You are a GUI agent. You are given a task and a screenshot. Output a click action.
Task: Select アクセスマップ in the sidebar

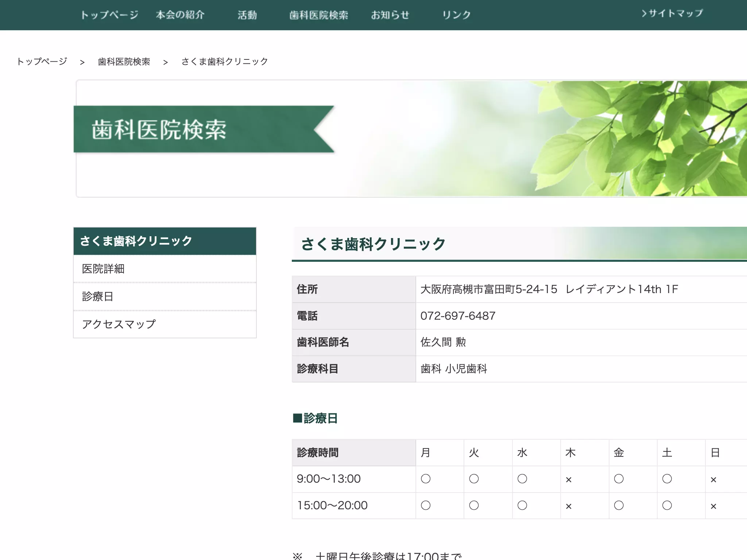click(x=165, y=324)
